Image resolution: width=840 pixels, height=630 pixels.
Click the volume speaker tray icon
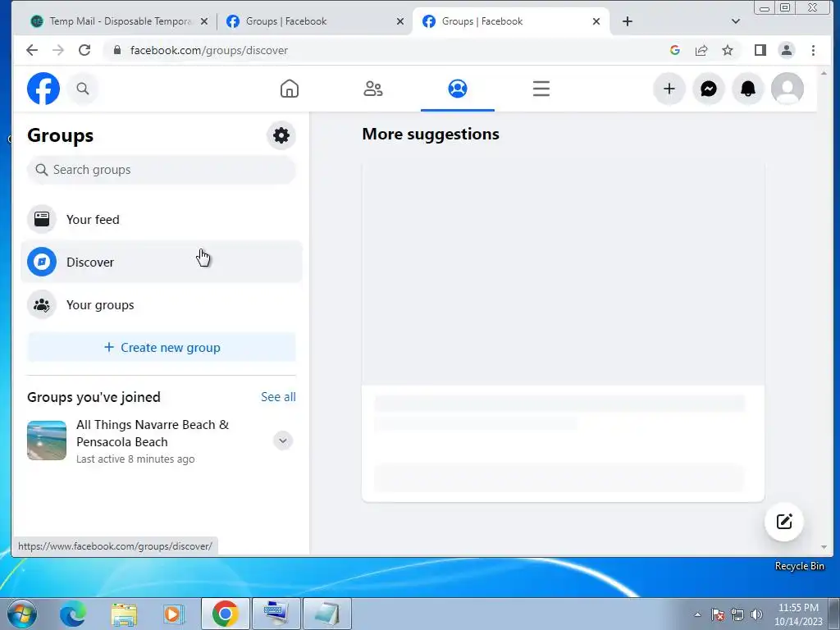tap(756, 614)
